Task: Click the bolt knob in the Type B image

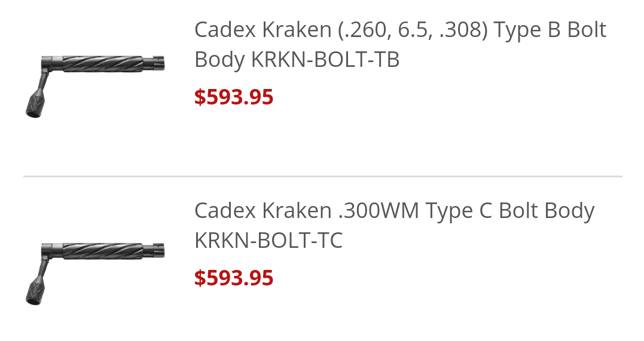Action: coord(35,105)
